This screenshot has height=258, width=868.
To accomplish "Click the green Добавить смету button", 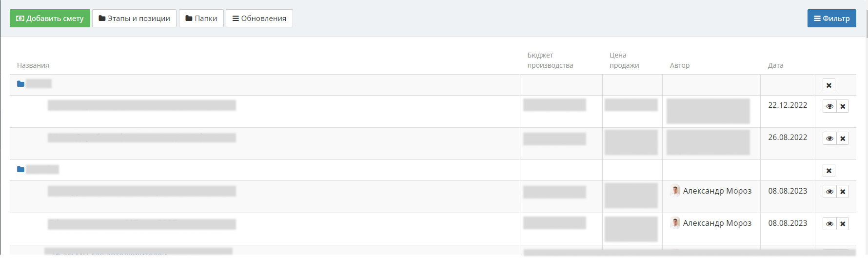I will pos(50,19).
